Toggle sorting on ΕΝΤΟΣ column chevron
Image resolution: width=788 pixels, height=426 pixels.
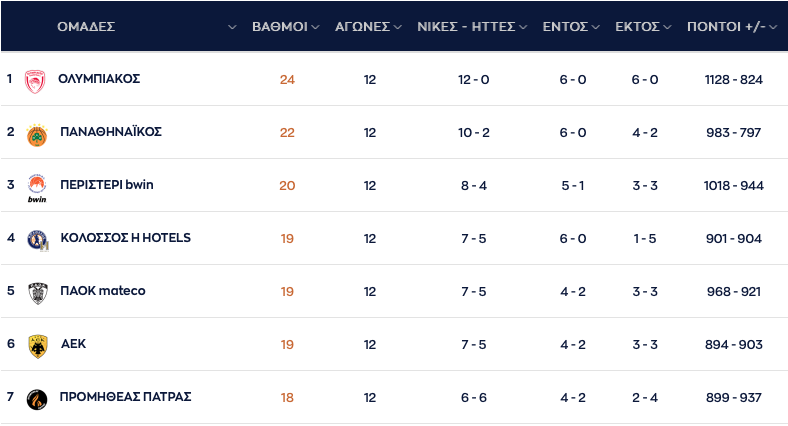(x=595, y=27)
